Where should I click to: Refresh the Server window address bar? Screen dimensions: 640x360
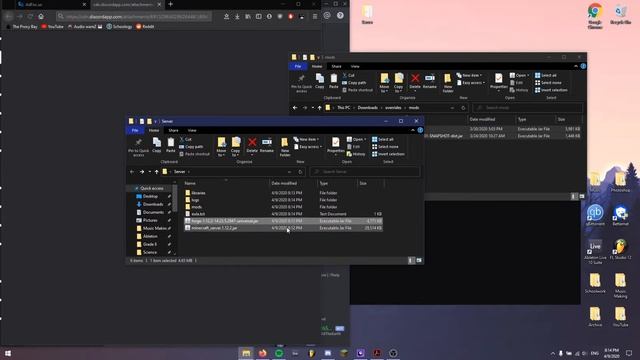point(300,172)
